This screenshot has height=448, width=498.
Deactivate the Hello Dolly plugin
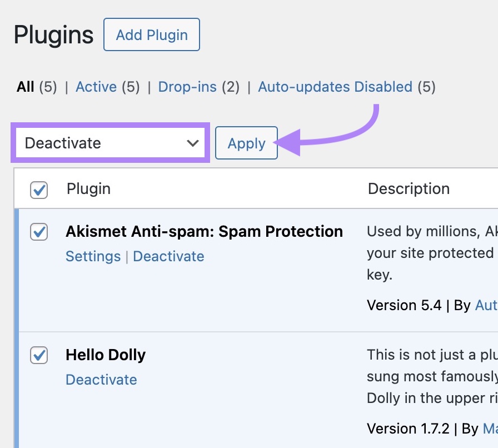tap(101, 380)
